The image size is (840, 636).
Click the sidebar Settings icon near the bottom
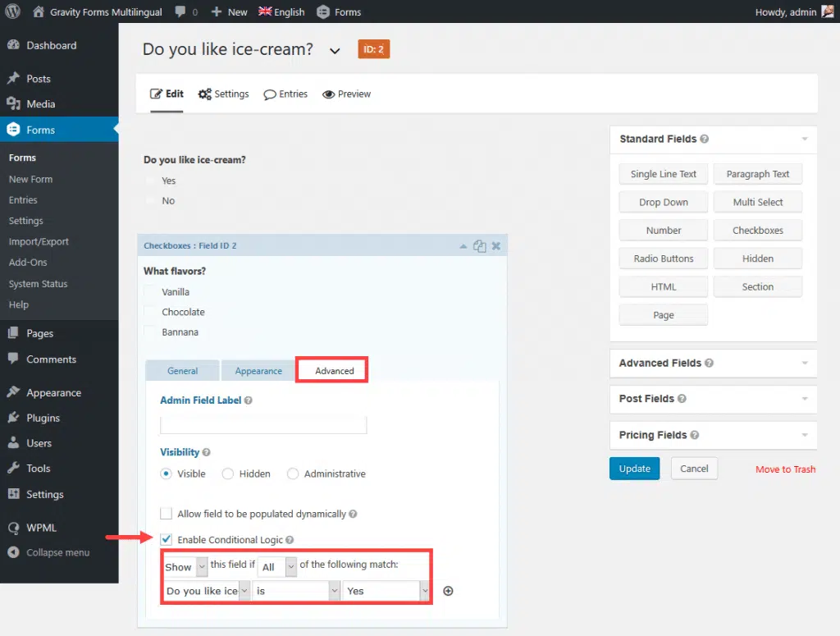click(x=13, y=493)
